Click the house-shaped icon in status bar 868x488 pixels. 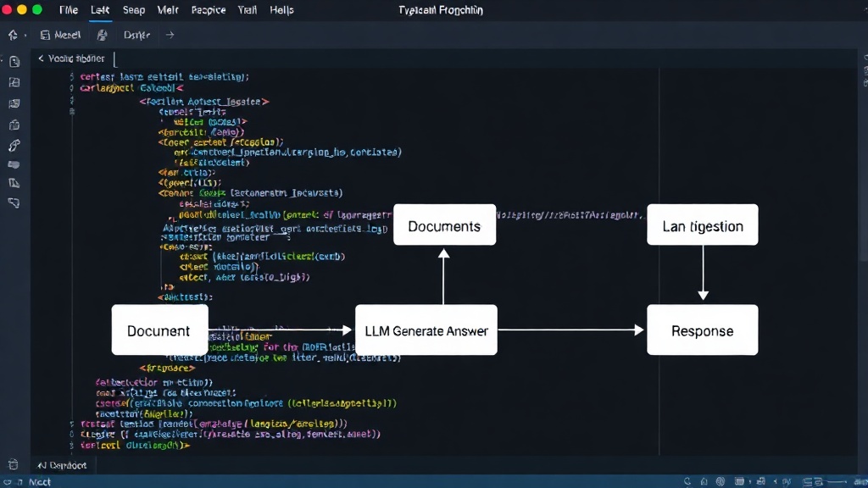704,481
